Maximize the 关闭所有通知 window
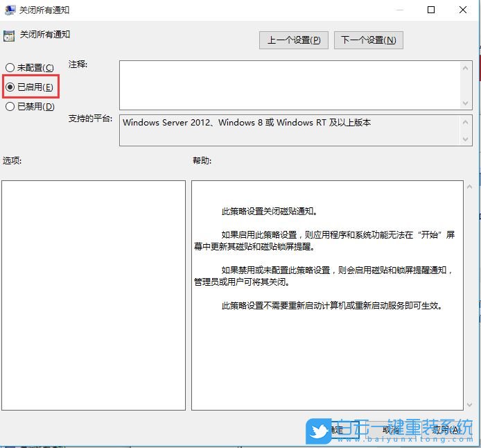Image resolution: width=481 pixels, height=448 pixels. (x=431, y=10)
